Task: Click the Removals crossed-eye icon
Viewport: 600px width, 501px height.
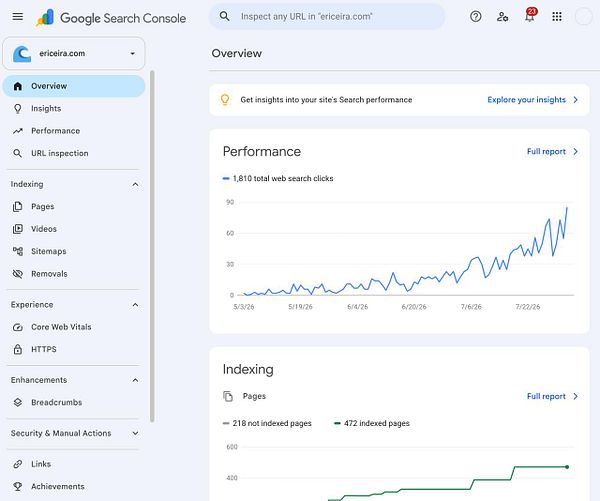Action: 18,274
